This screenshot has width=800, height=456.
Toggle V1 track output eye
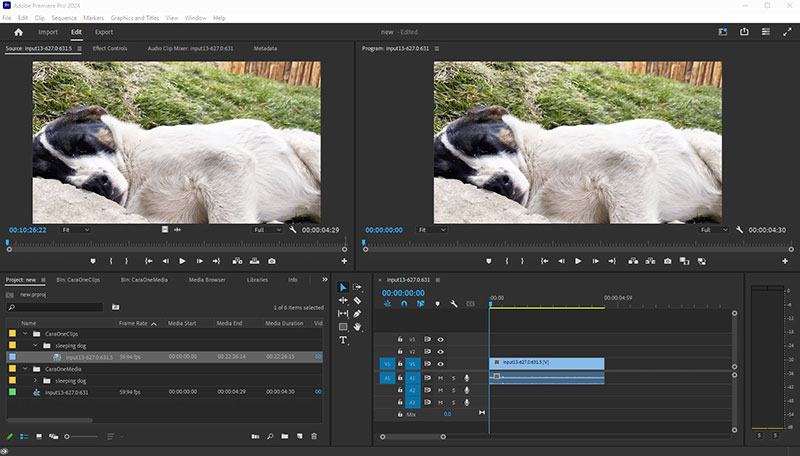point(440,364)
